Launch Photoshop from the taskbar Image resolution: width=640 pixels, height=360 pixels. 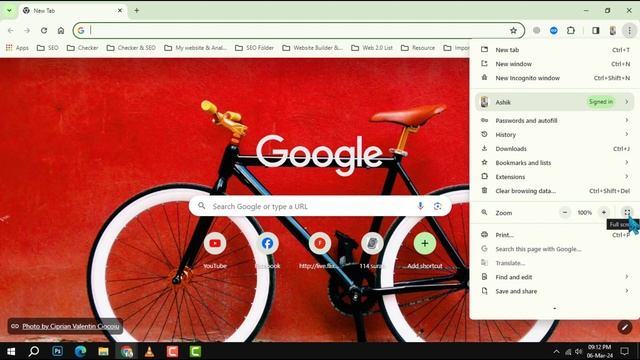pos(58,351)
